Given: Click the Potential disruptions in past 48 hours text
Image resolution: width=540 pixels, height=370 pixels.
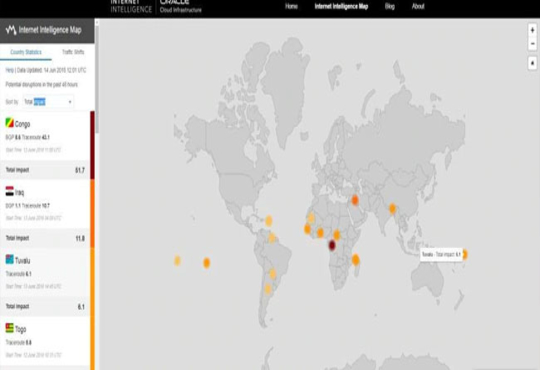Looking at the screenshot, I should pos(42,84).
